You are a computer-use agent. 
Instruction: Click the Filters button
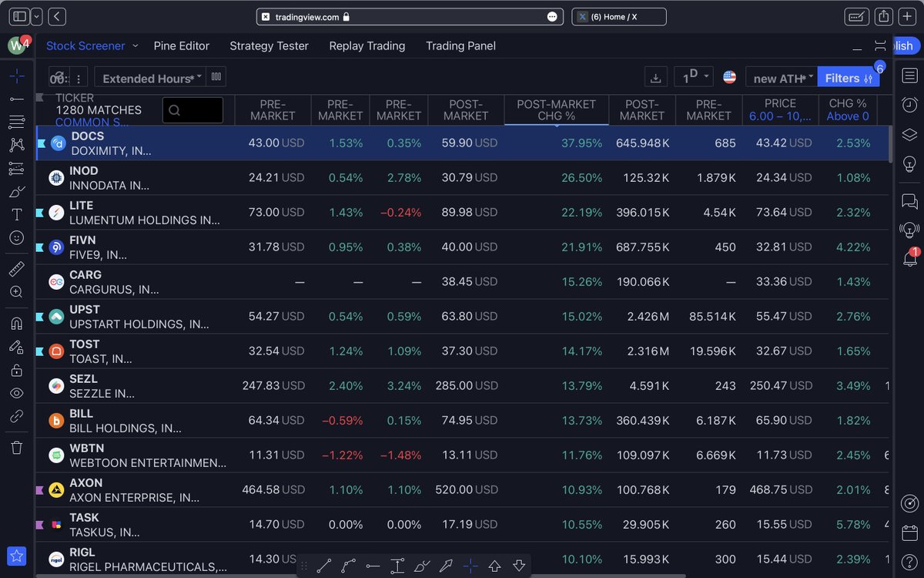[x=848, y=78]
